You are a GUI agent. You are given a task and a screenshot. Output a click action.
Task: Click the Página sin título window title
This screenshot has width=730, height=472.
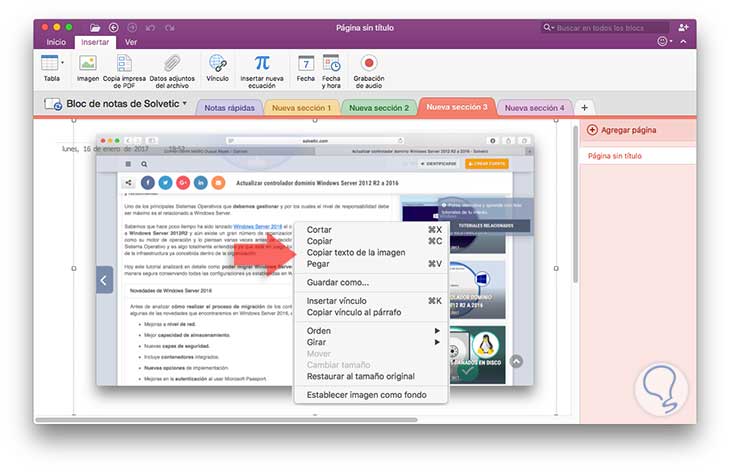click(365, 28)
